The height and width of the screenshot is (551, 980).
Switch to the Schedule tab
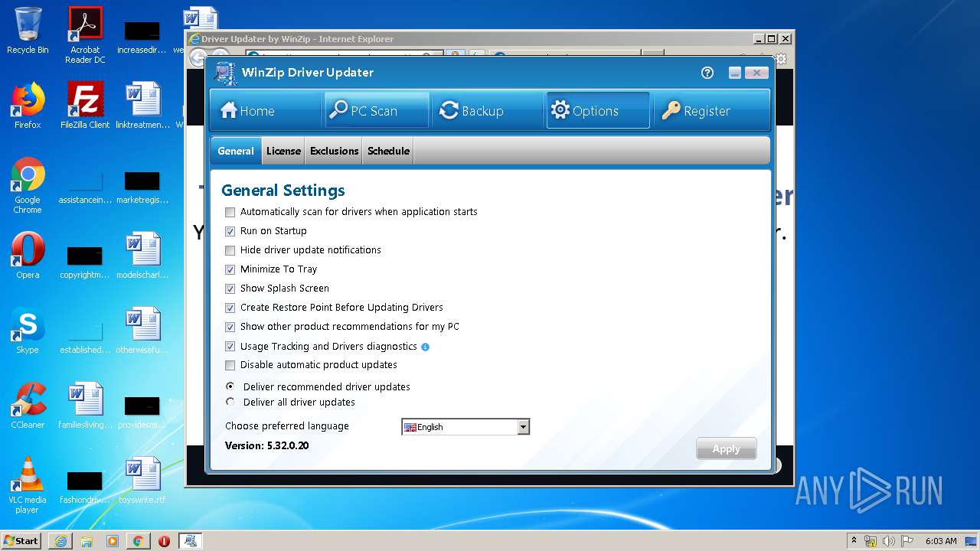coord(388,151)
